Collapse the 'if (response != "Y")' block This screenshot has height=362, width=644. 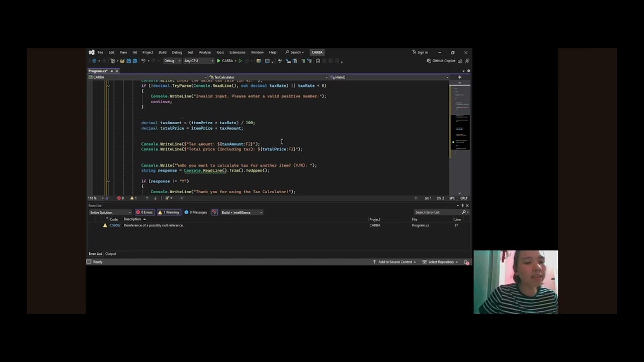tap(108, 181)
